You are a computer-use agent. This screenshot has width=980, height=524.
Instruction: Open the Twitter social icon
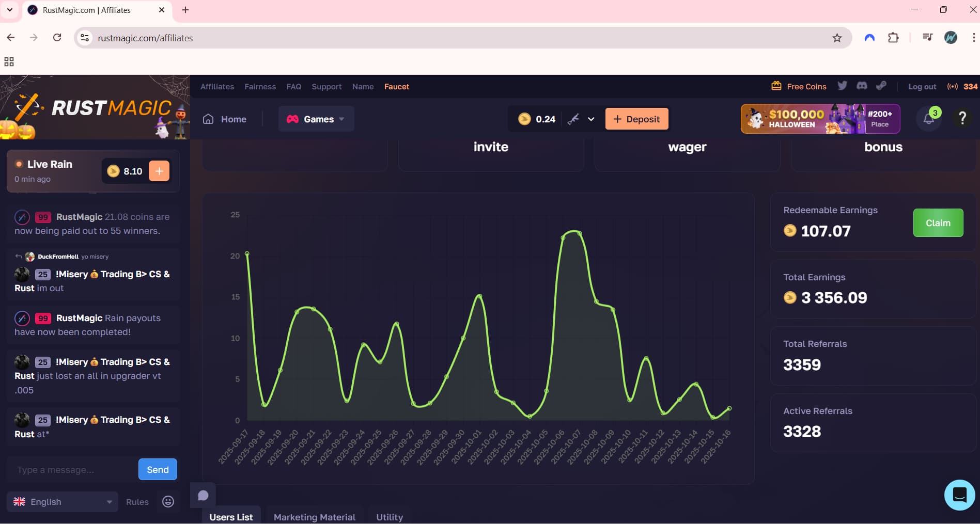[x=842, y=86]
